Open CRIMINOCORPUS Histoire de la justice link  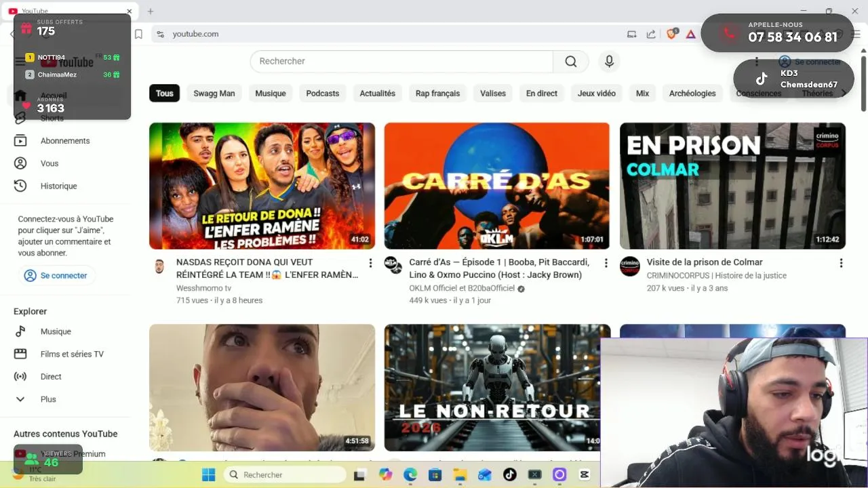717,275
